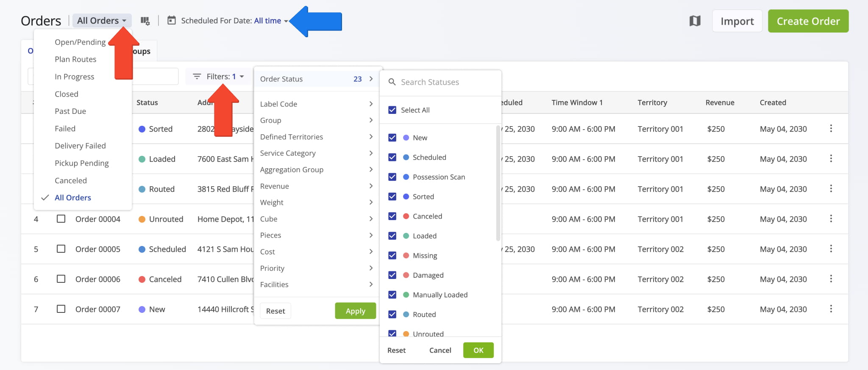
Task: Select Failed from the orders menu
Action: 65,129
